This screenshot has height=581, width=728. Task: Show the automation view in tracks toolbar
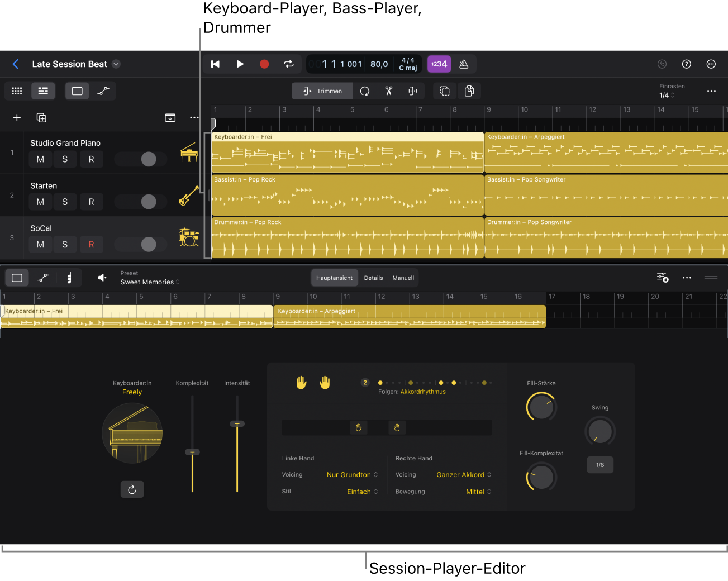pyautogui.click(x=103, y=91)
